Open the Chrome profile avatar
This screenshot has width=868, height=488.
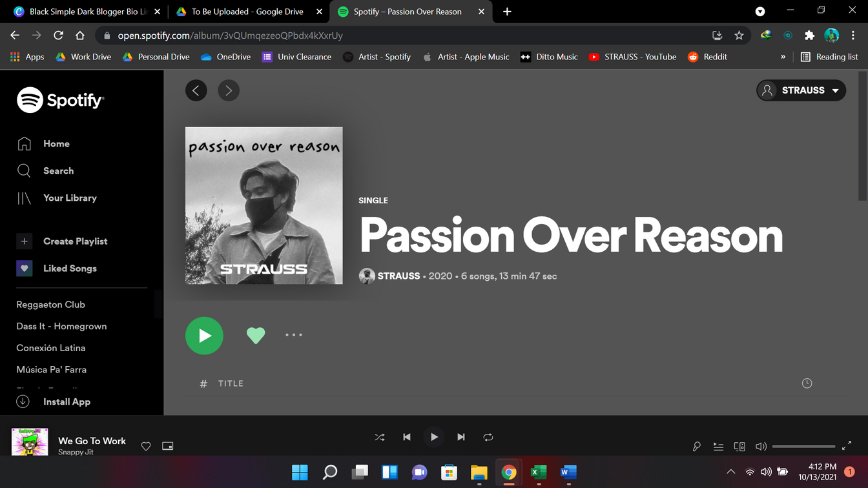pyautogui.click(x=831, y=36)
